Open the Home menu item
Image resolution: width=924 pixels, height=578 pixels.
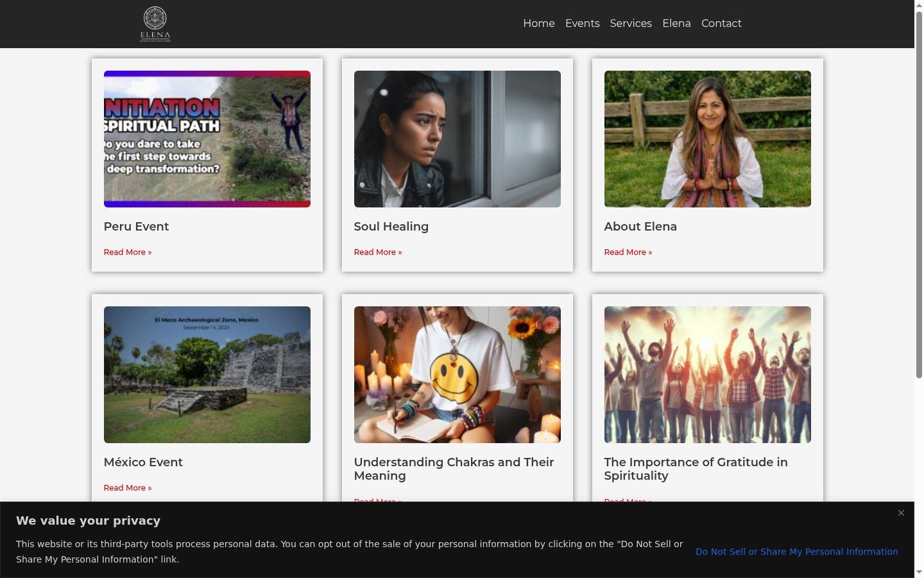click(539, 24)
